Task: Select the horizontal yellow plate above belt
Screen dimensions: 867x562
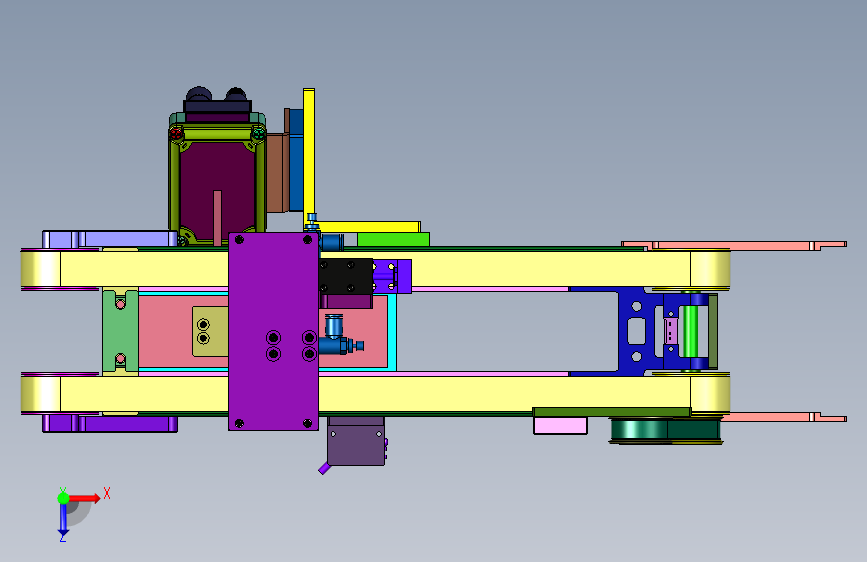Action: (369, 227)
